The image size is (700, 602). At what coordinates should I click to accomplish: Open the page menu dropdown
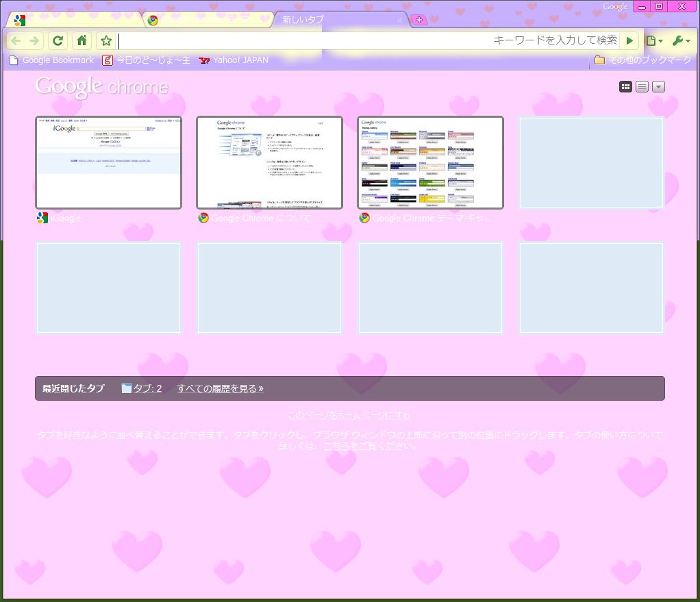click(x=654, y=41)
